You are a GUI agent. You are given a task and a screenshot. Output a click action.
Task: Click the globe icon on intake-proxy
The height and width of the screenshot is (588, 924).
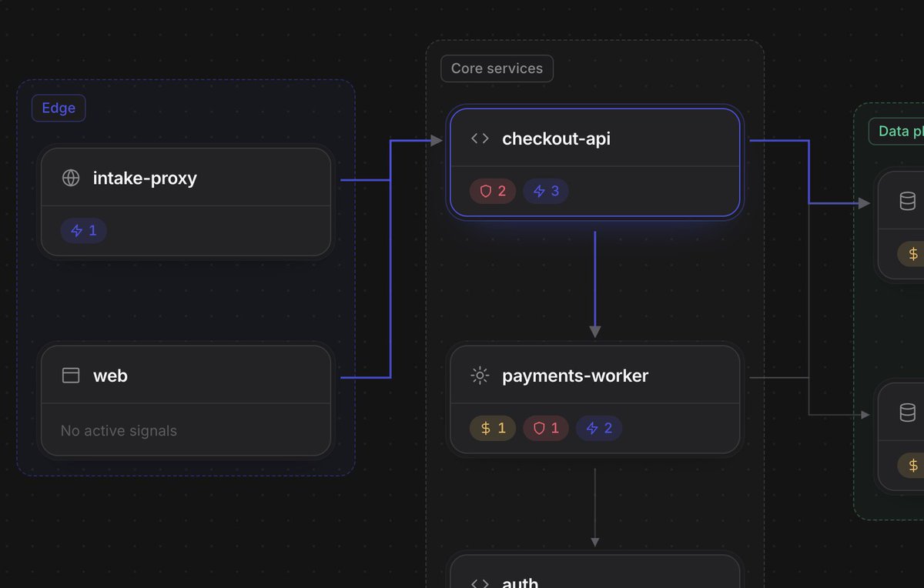click(x=71, y=179)
